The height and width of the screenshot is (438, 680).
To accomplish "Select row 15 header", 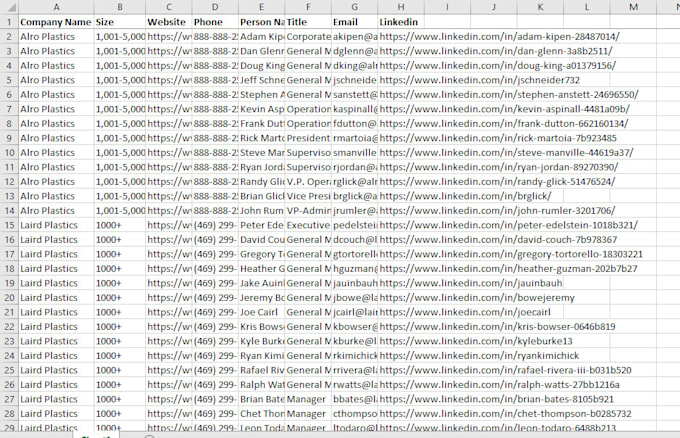I will pos(9,225).
